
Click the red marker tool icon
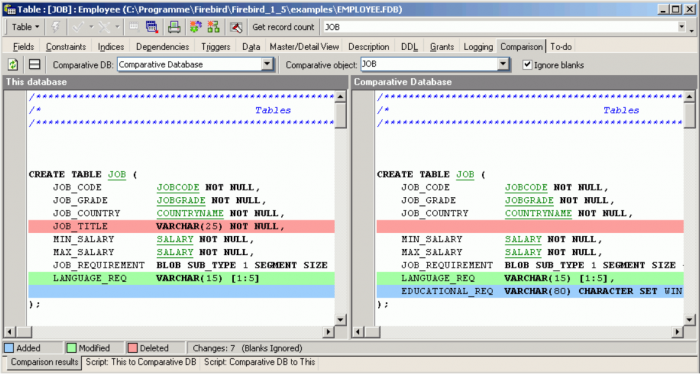236,27
